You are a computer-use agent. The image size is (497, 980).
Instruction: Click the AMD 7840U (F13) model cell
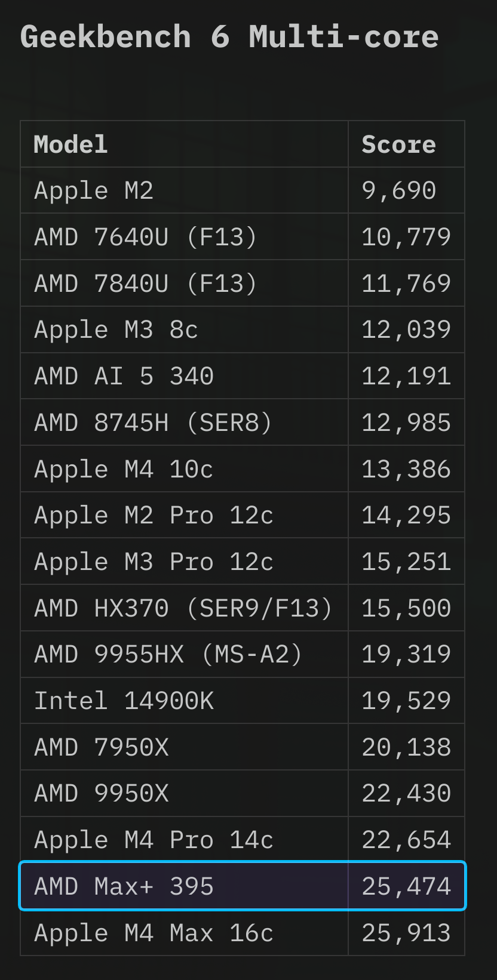pos(184,283)
